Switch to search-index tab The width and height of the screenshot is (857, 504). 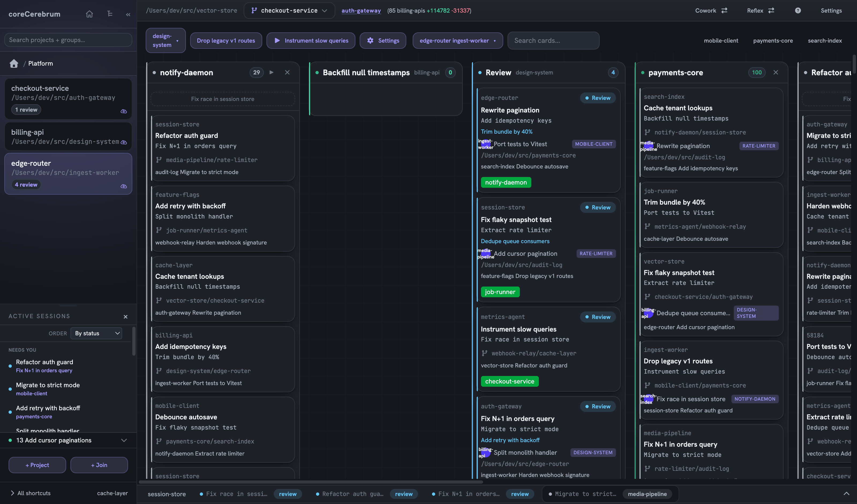tap(825, 40)
